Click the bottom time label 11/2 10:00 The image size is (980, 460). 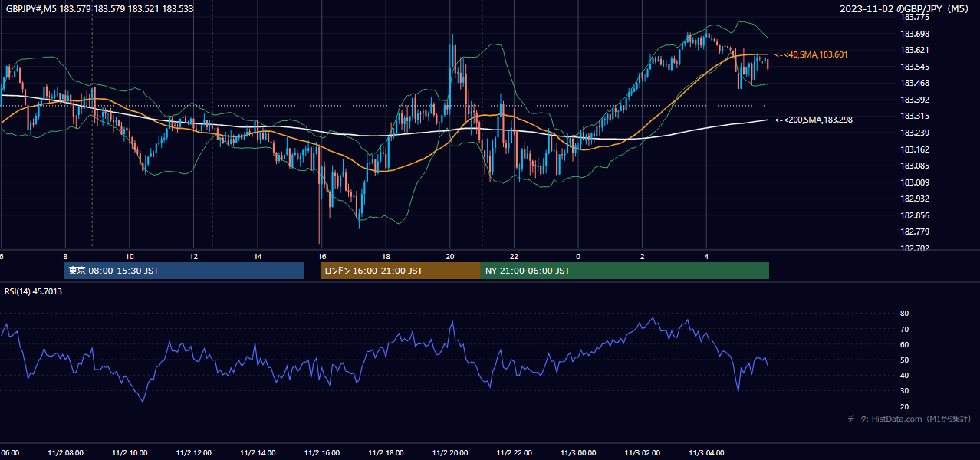pyautogui.click(x=130, y=453)
